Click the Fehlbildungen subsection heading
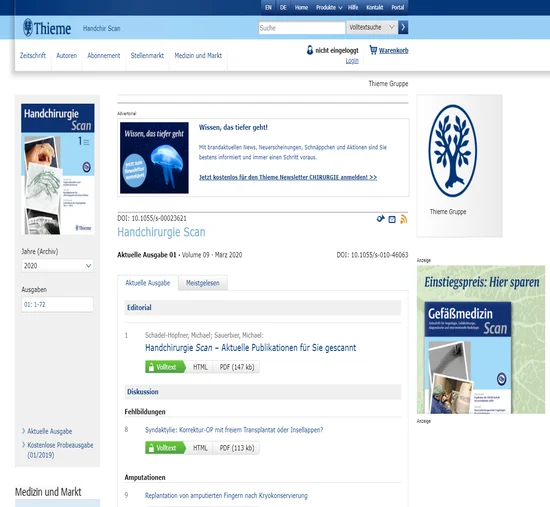The image size is (550, 507). tap(145, 412)
